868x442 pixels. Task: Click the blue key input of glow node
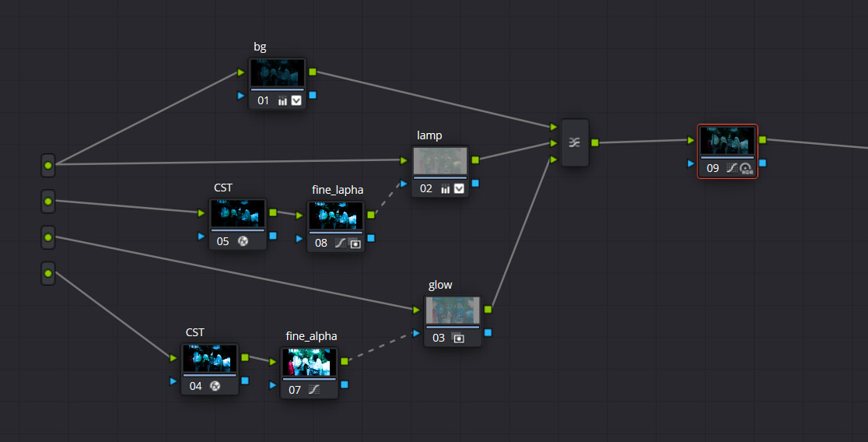pyautogui.click(x=415, y=333)
